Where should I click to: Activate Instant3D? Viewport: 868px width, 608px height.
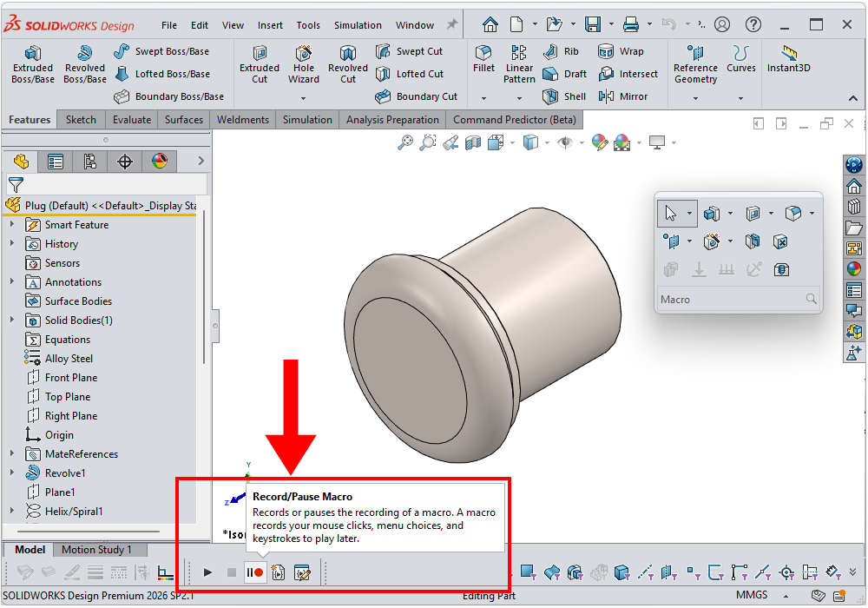click(788, 59)
